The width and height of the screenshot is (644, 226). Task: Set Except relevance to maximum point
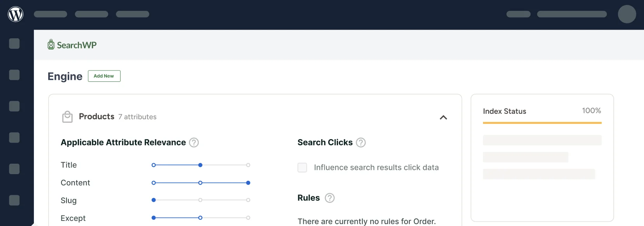pos(248,218)
